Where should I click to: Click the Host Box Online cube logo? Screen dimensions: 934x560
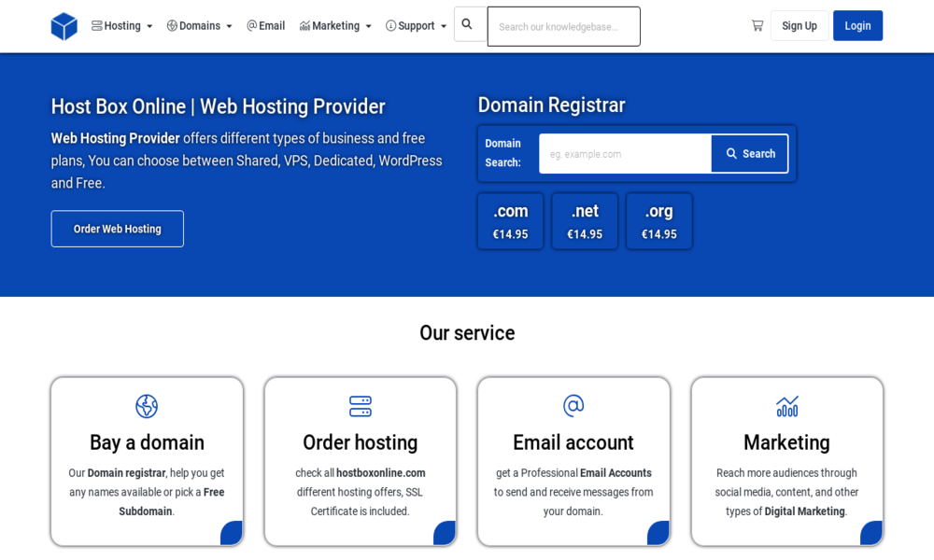pos(64,26)
